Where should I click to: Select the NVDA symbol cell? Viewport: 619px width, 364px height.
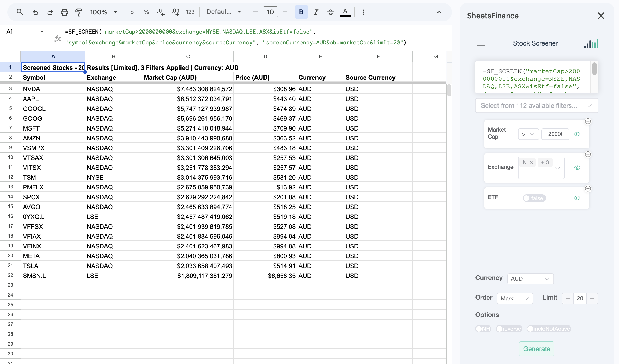point(53,89)
